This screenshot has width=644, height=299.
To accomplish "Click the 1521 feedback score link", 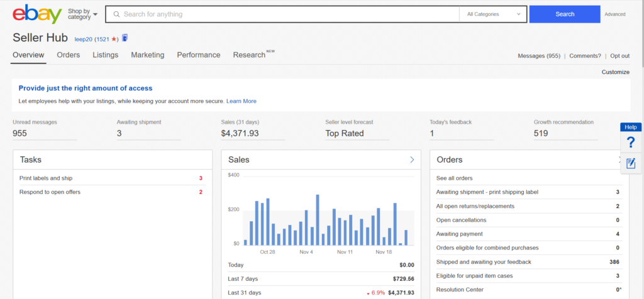I will pyautogui.click(x=103, y=40).
